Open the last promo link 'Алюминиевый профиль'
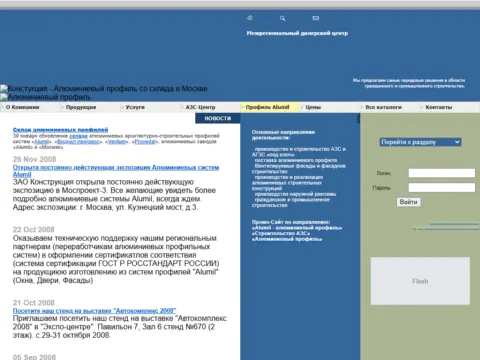 (287, 239)
